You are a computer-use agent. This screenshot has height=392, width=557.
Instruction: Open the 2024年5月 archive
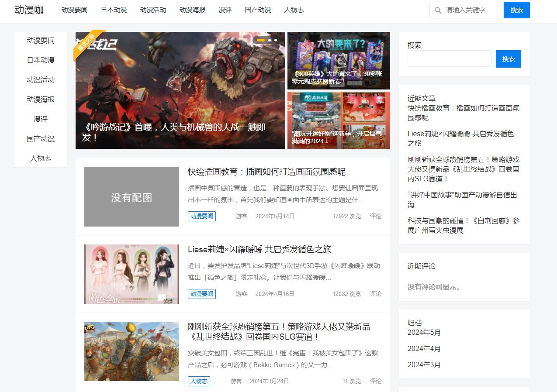(424, 333)
